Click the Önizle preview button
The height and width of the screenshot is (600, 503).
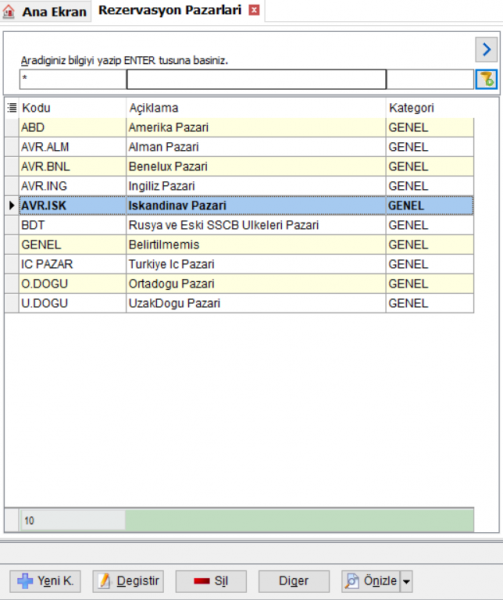point(371,581)
